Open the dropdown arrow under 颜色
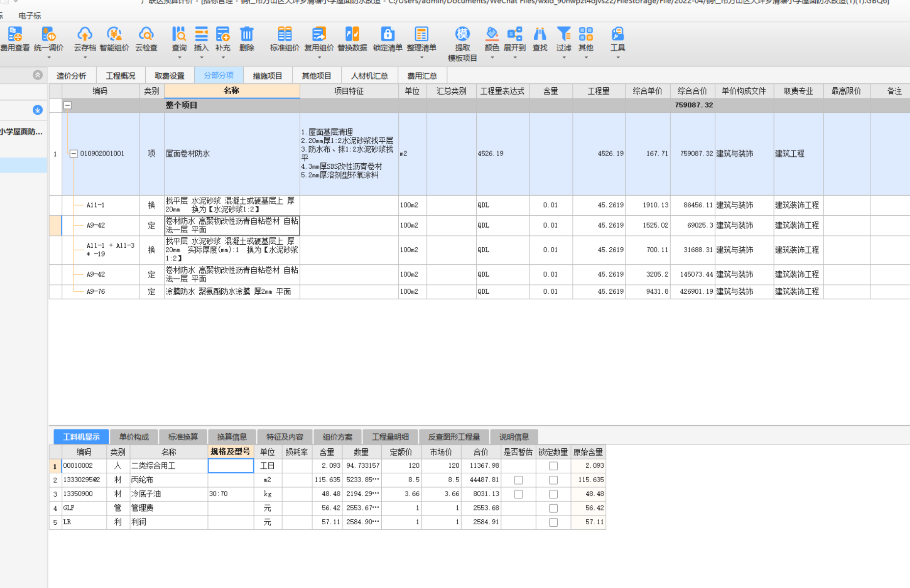Image resolution: width=910 pixels, height=588 pixels. [492, 58]
